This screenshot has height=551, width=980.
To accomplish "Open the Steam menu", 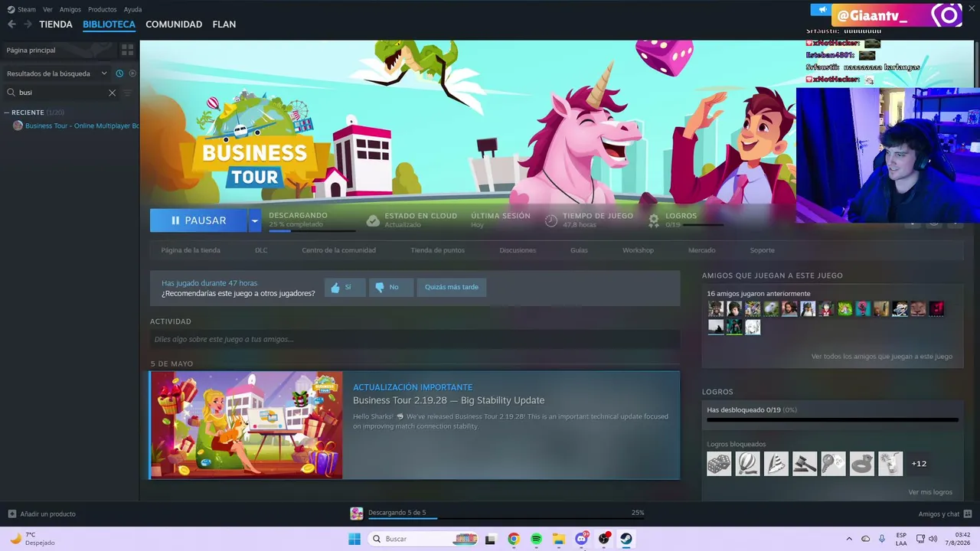I will point(22,9).
